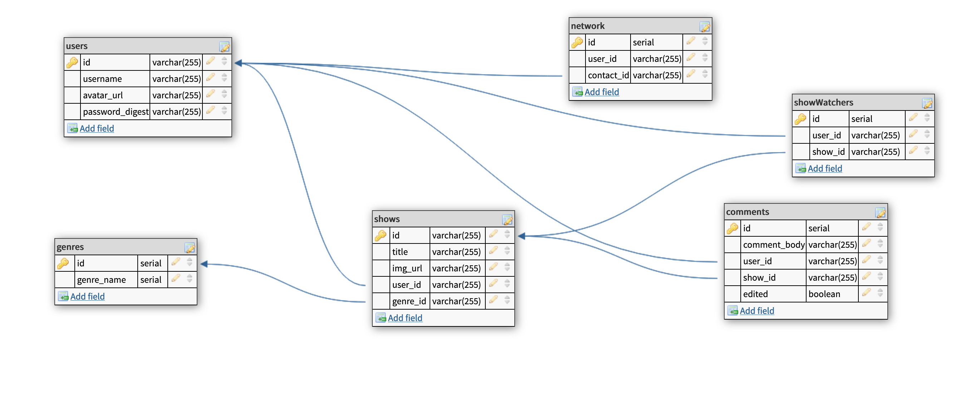Image resolution: width=980 pixels, height=404 pixels.
Task: Click the edit table icon on network header
Action: point(705,26)
